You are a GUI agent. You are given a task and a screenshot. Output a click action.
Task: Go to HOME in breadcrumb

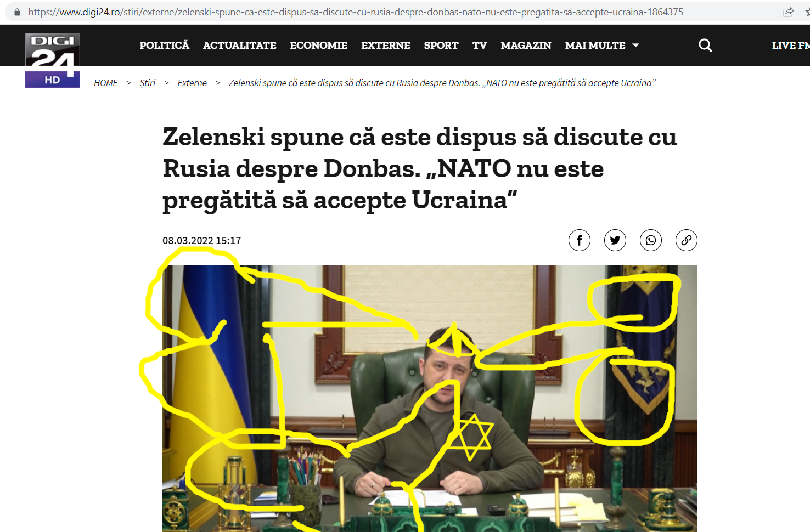(x=106, y=83)
